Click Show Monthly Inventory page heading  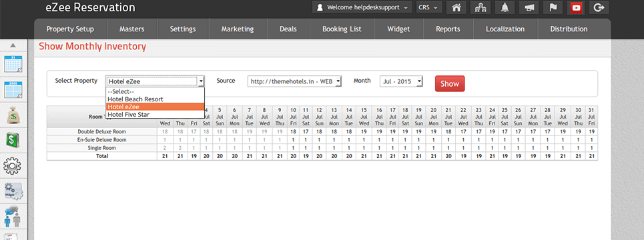tap(92, 47)
